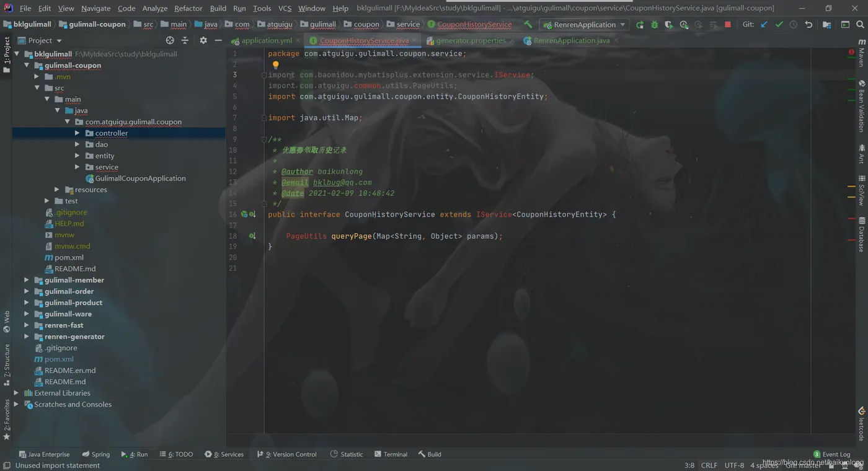868x471 pixels.
Task: Click the Locate file target icon in Project panel
Action: click(170, 40)
